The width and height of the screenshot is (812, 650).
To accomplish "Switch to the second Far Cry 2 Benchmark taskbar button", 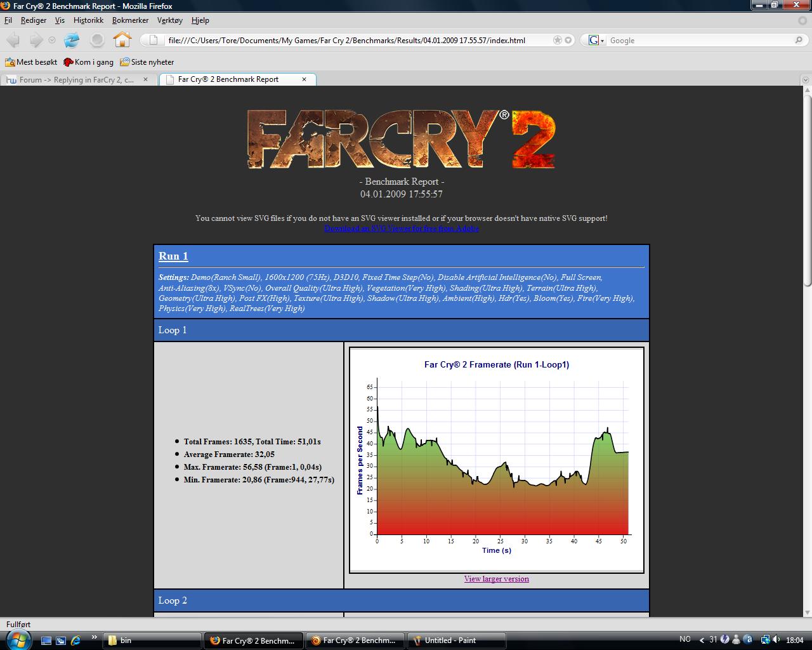I will 355,640.
